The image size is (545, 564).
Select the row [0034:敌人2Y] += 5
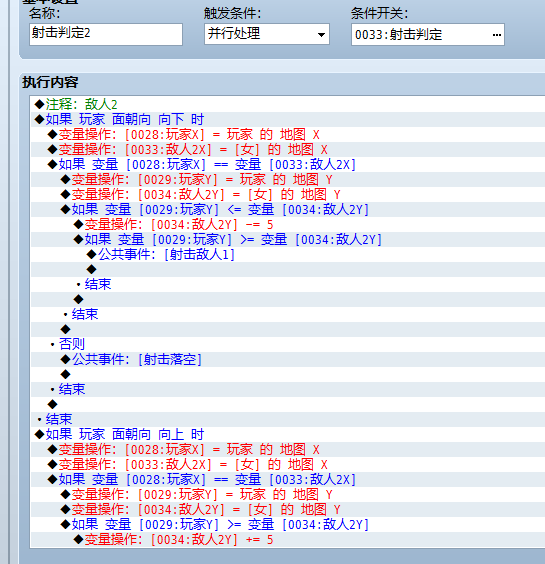(288, 539)
